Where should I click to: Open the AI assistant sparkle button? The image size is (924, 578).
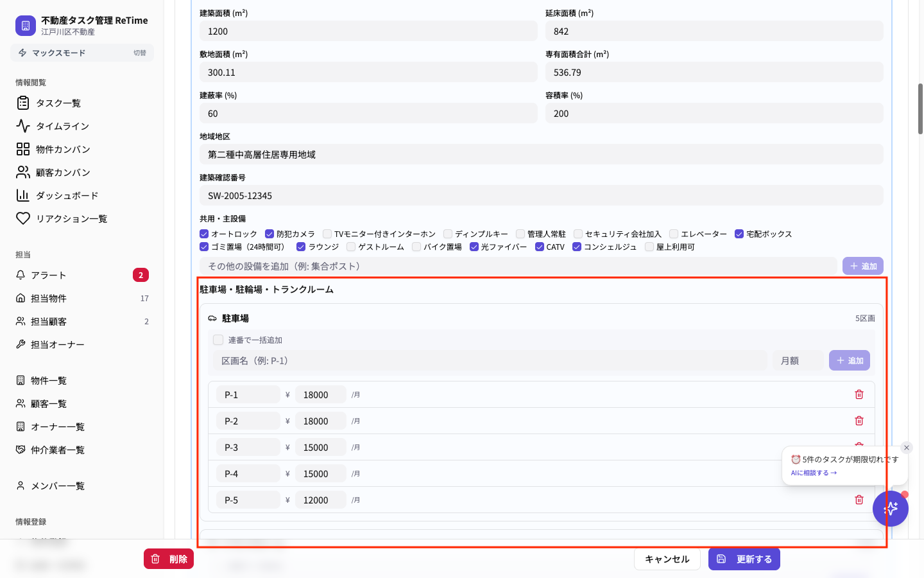[x=891, y=509]
